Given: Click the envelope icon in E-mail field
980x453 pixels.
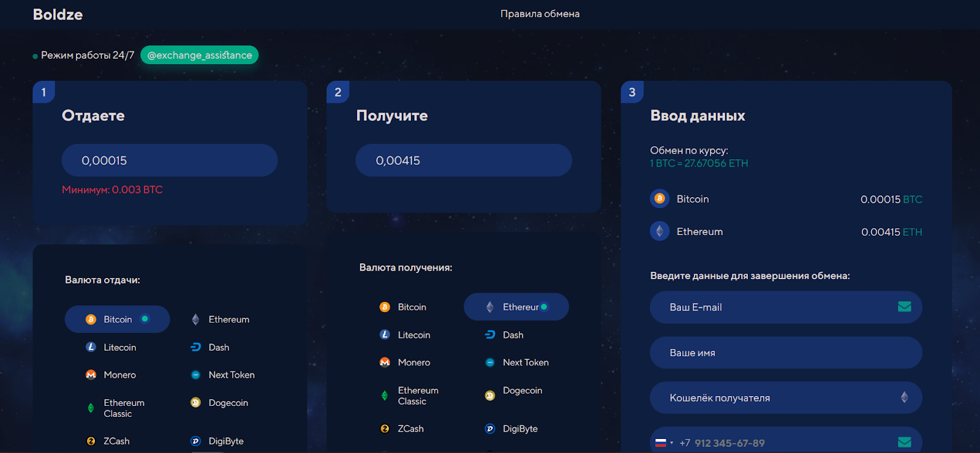Looking at the screenshot, I should (x=905, y=307).
